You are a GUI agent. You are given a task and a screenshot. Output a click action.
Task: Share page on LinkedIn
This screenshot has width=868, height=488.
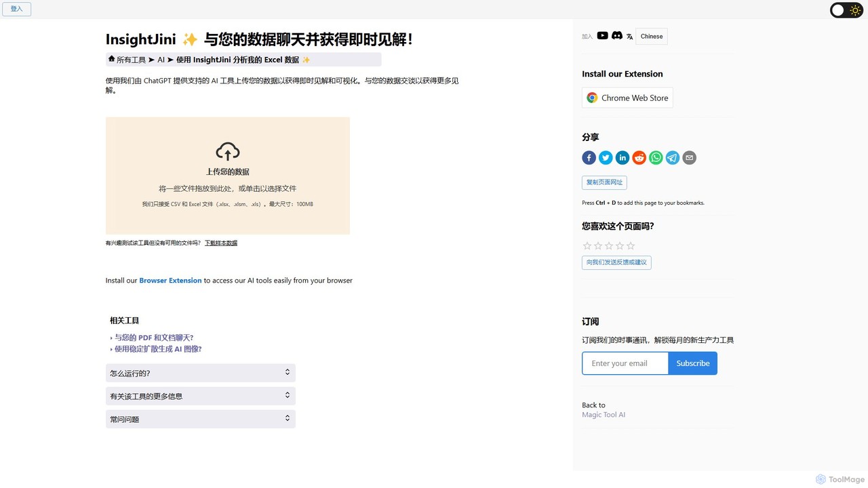623,158
